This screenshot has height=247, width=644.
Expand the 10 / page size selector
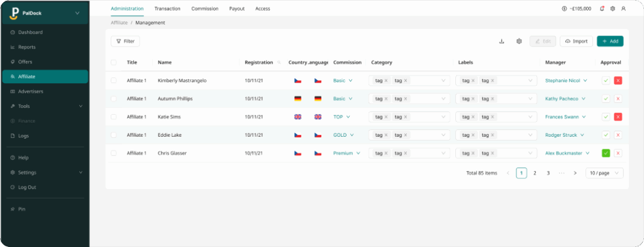[x=604, y=173]
